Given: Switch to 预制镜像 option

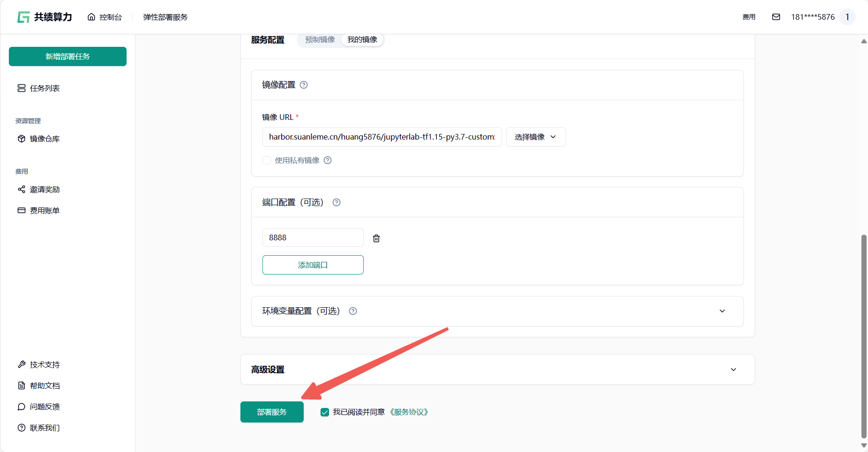Looking at the screenshot, I should coord(320,40).
